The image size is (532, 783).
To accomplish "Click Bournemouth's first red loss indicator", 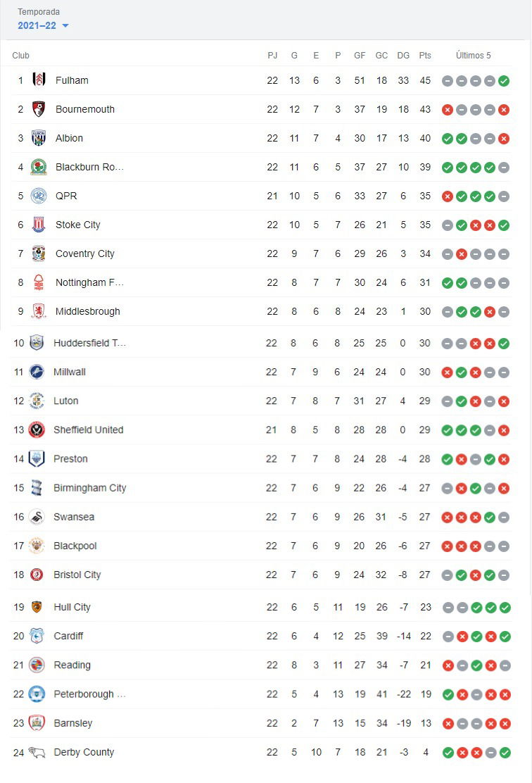I will click(448, 109).
